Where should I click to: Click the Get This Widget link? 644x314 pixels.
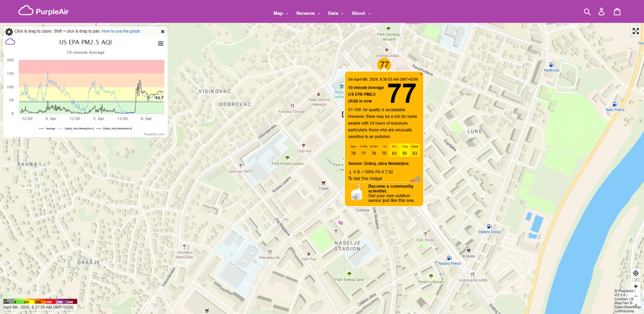[367, 179]
